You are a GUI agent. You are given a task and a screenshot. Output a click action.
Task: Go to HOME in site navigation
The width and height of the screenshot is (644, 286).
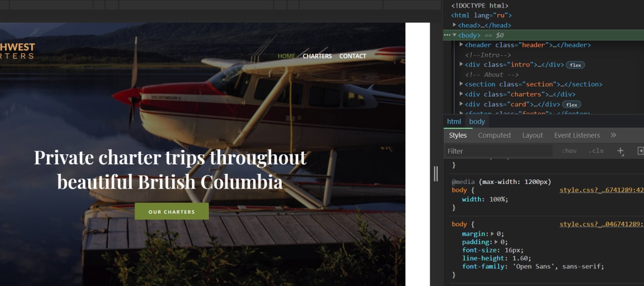click(286, 56)
